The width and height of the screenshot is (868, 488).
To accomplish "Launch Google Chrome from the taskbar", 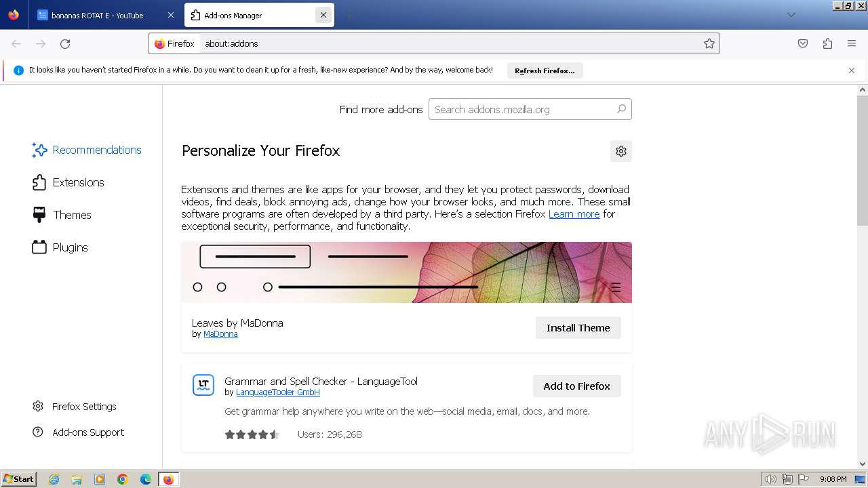I will 123,479.
